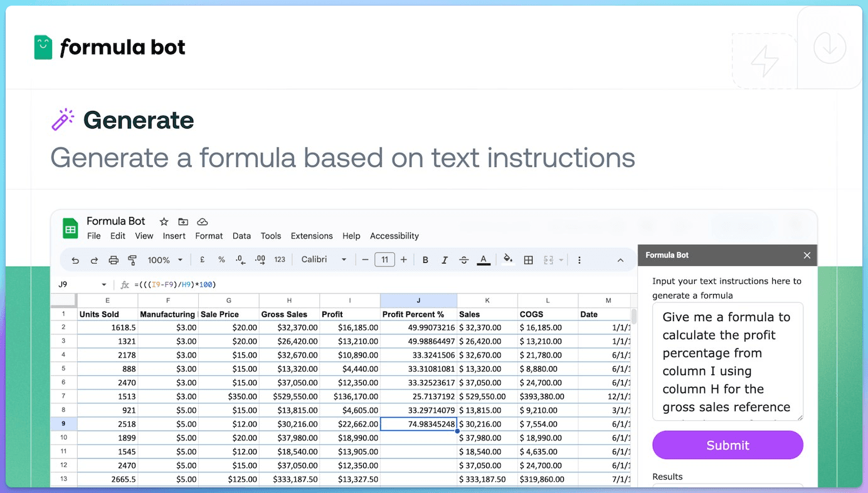868x493 pixels.
Task: Open the Insert menu
Action: point(174,236)
